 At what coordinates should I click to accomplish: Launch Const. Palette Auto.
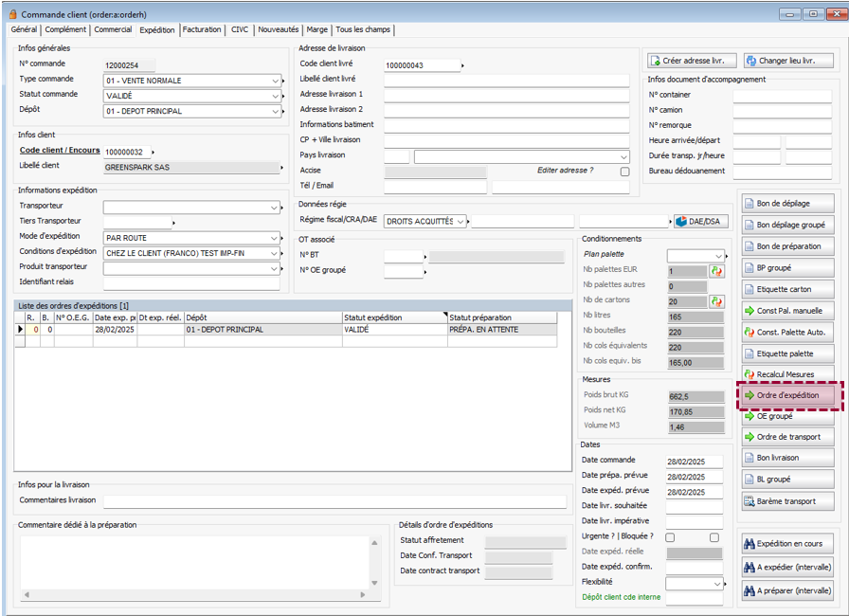click(787, 332)
